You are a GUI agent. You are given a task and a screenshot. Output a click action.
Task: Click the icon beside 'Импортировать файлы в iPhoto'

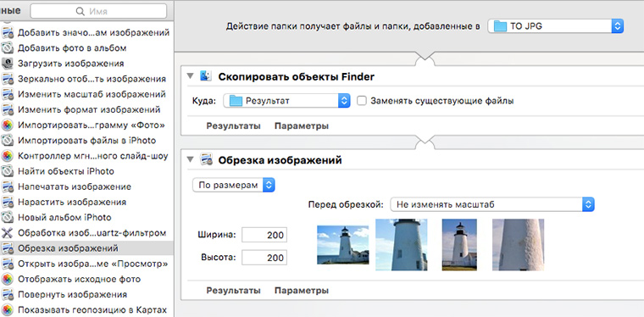[8, 141]
